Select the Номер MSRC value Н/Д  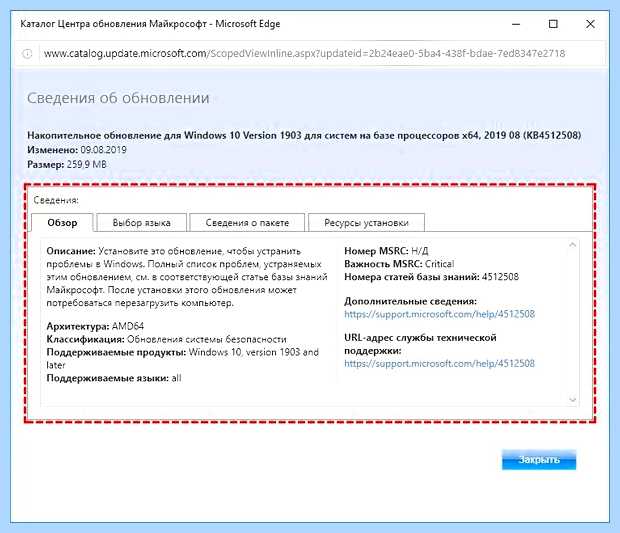click(x=420, y=251)
